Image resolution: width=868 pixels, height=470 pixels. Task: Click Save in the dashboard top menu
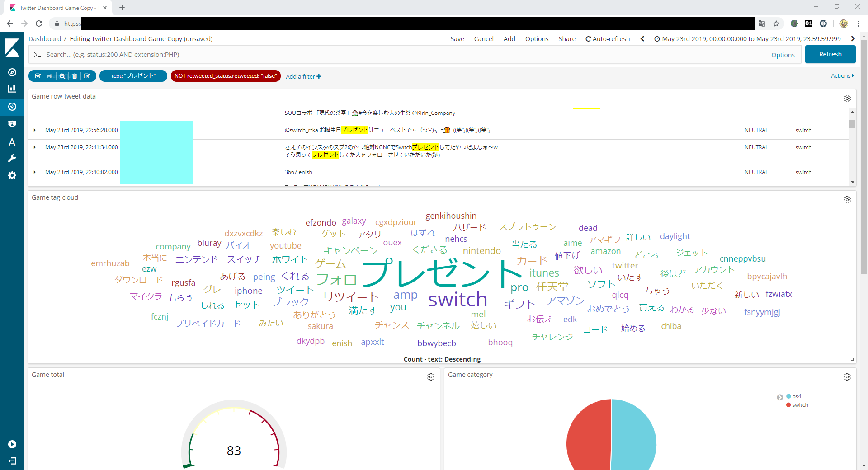(457, 39)
